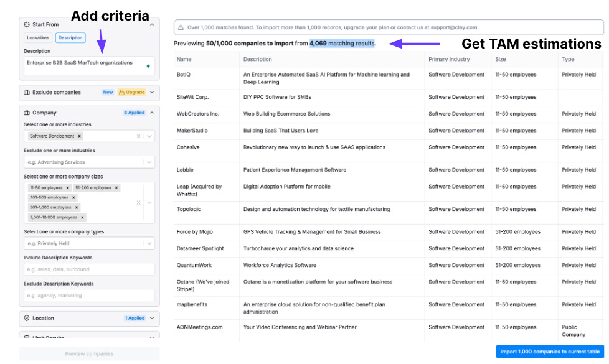This screenshot has width=609, height=364.
Task: Click the 1 Applied badge on Location
Action: 135,318
